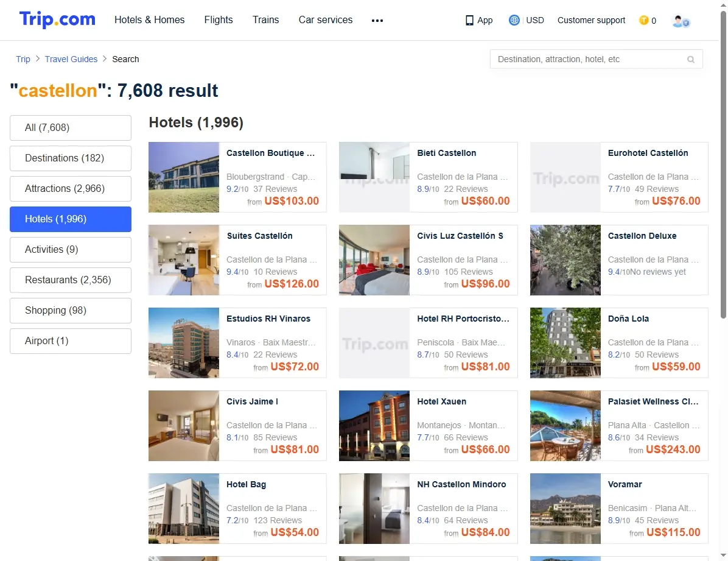The image size is (728, 561).
Task: Open Eurohotel Castellón listing title
Action: pyautogui.click(x=648, y=153)
